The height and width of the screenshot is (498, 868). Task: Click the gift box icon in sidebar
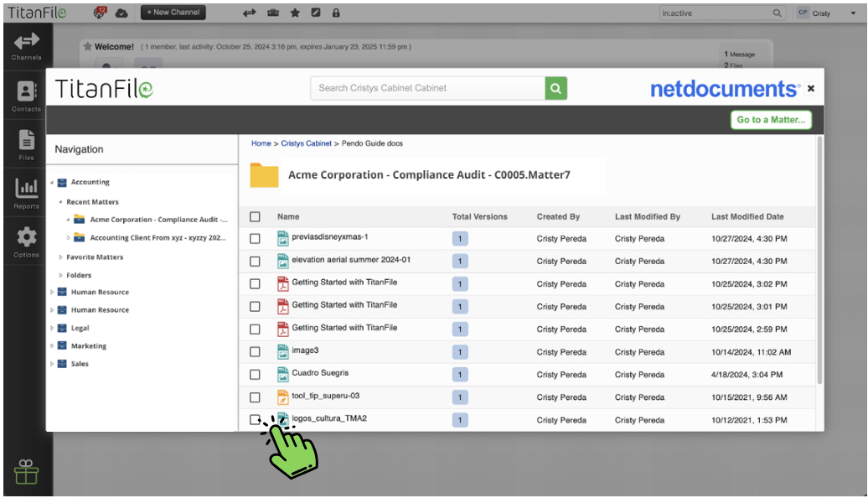26,472
